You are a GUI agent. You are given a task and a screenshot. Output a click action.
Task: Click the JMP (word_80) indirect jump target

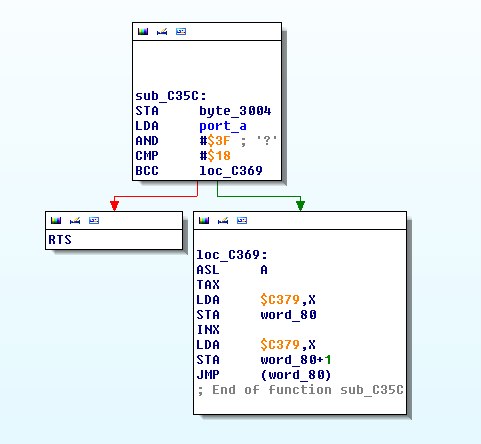[296, 375]
